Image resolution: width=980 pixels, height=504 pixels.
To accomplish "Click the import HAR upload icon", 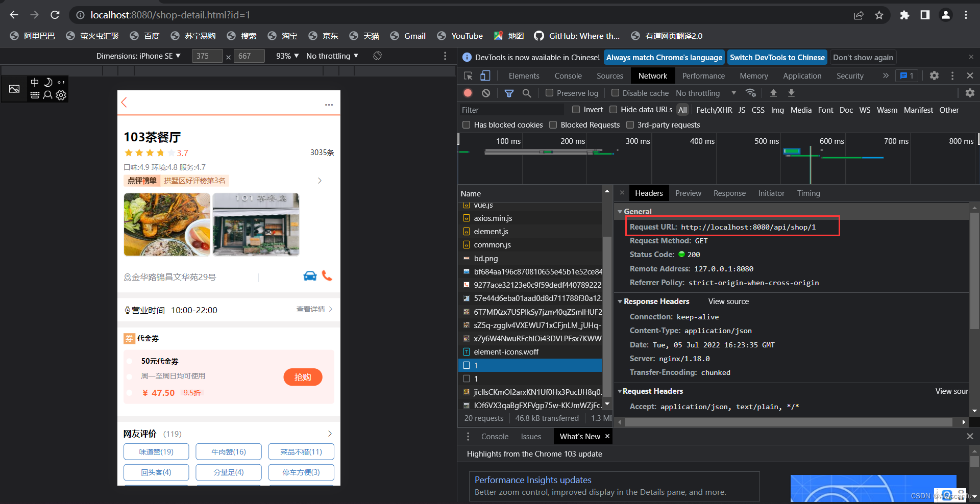I will [x=773, y=93].
